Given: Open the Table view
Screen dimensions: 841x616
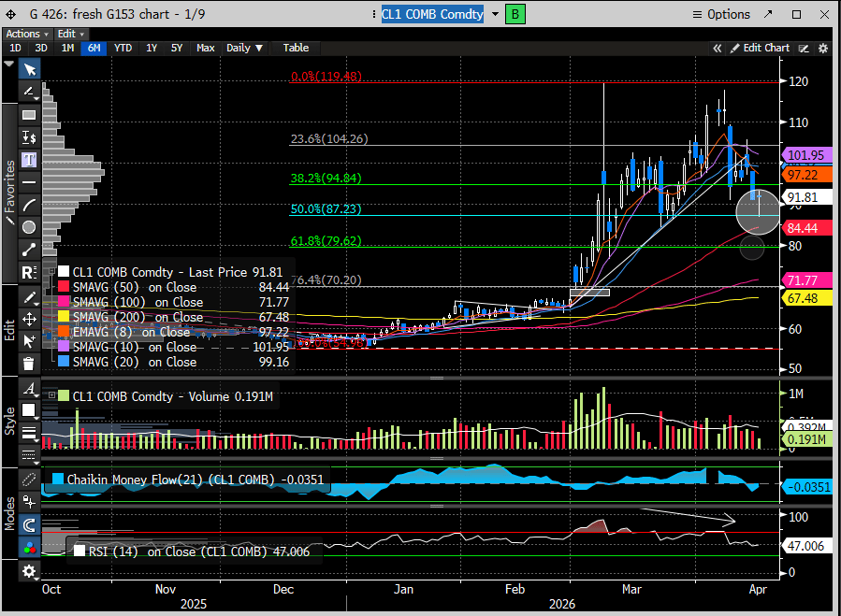Looking at the screenshot, I should point(296,48).
